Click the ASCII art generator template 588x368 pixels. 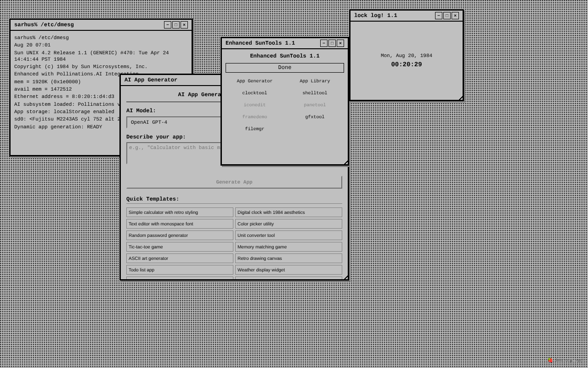(180, 258)
